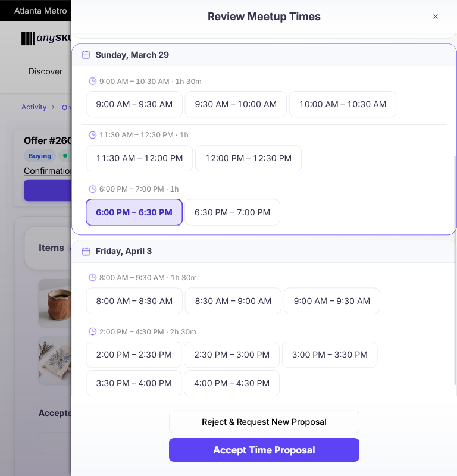The width and height of the screenshot is (457, 476).
Task: Select the 9:30 AM – 10:00 AM slot
Action: 236,104
